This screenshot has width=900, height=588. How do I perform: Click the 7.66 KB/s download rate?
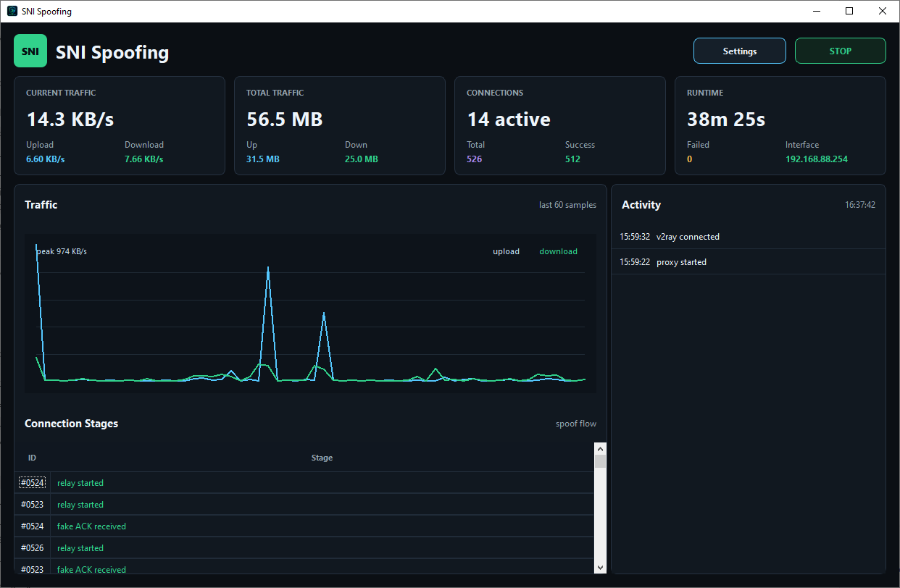pyautogui.click(x=143, y=159)
